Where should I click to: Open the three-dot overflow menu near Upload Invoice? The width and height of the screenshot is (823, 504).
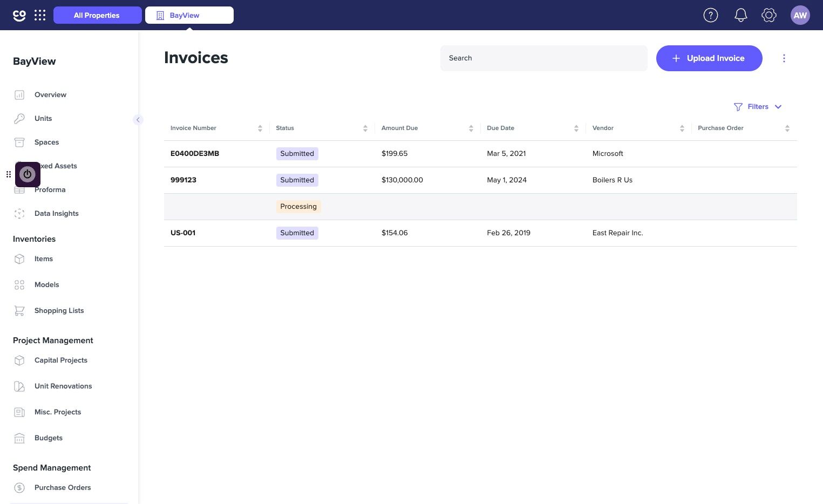coord(784,58)
